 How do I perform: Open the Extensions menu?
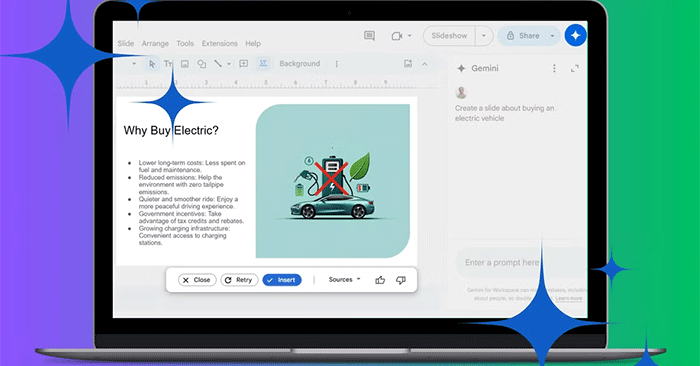click(220, 43)
